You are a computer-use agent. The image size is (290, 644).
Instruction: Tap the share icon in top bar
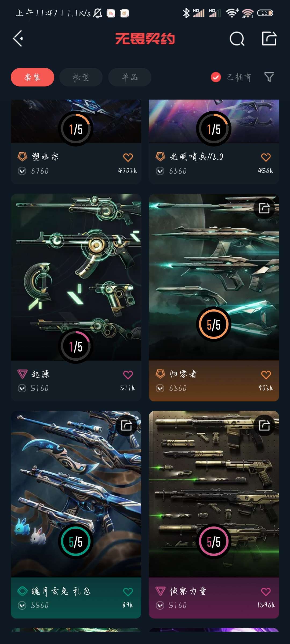269,39
